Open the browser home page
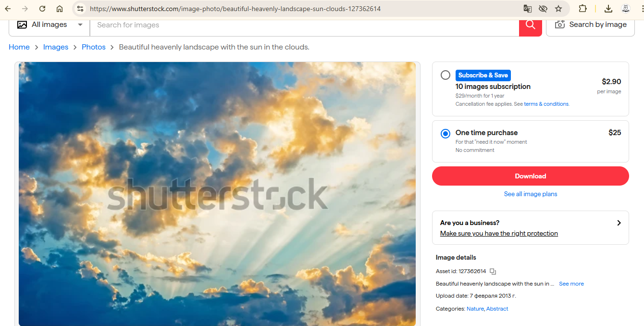The height and width of the screenshot is (326, 644). (60, 9)
